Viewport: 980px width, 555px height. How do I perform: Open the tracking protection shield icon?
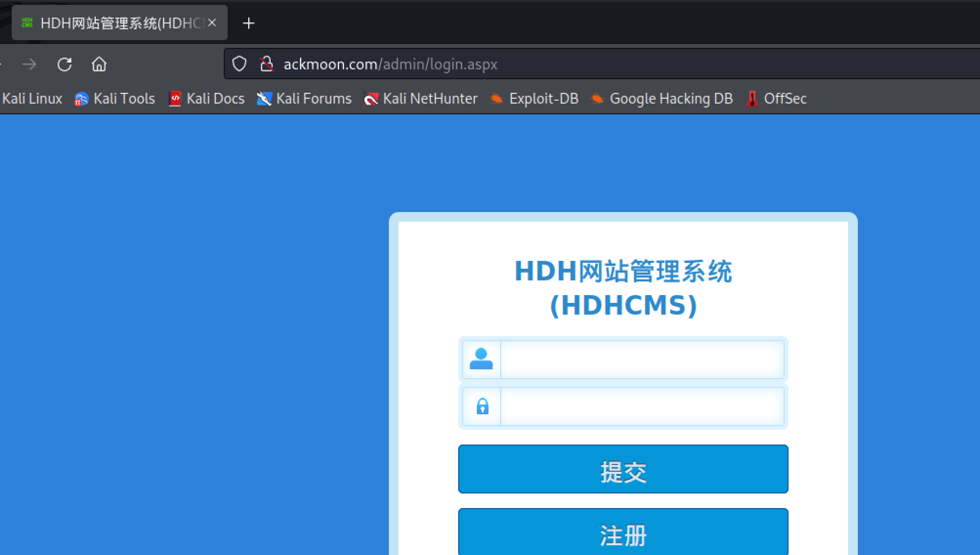tap(239, 64)
